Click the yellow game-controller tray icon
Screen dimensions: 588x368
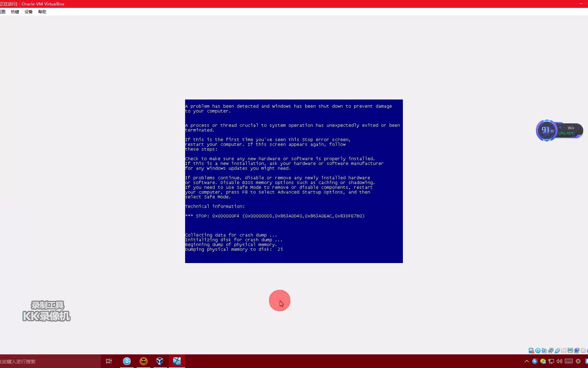(x=543, y=361)
